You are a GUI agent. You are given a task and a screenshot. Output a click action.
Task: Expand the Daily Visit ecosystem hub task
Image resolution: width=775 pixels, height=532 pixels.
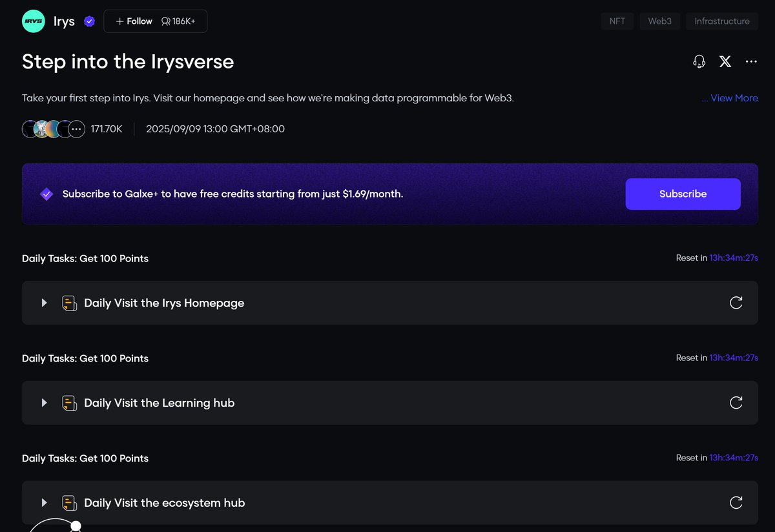point(44,503)
